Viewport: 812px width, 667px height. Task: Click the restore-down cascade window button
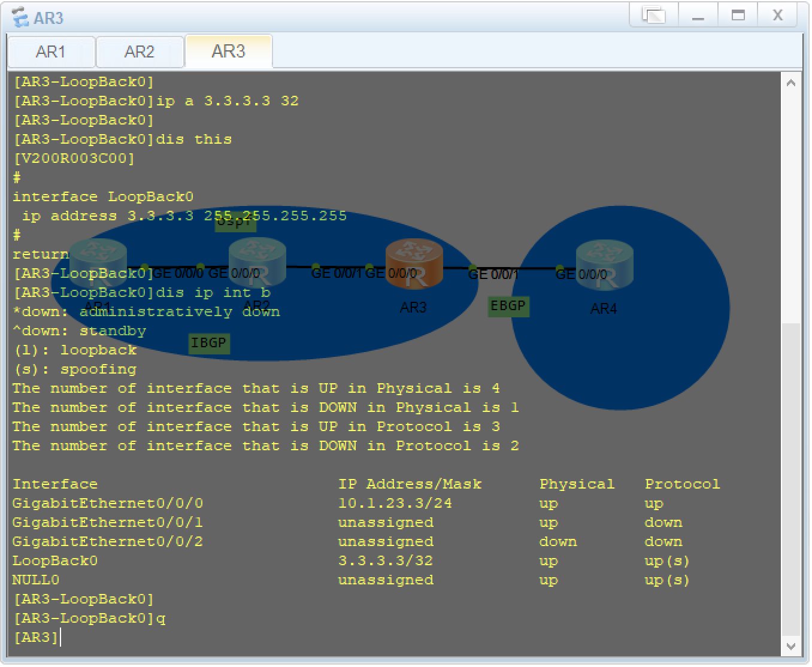[x=654, y=15]
